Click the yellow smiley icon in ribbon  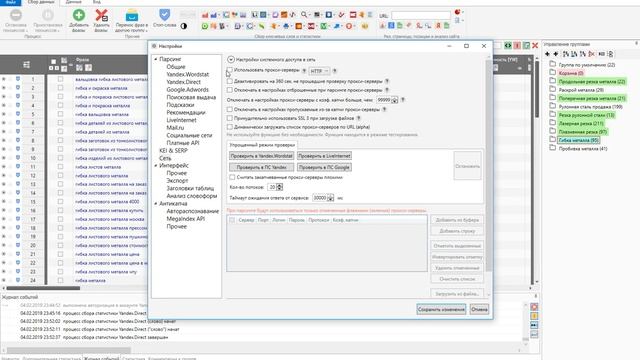pos(364,26)
